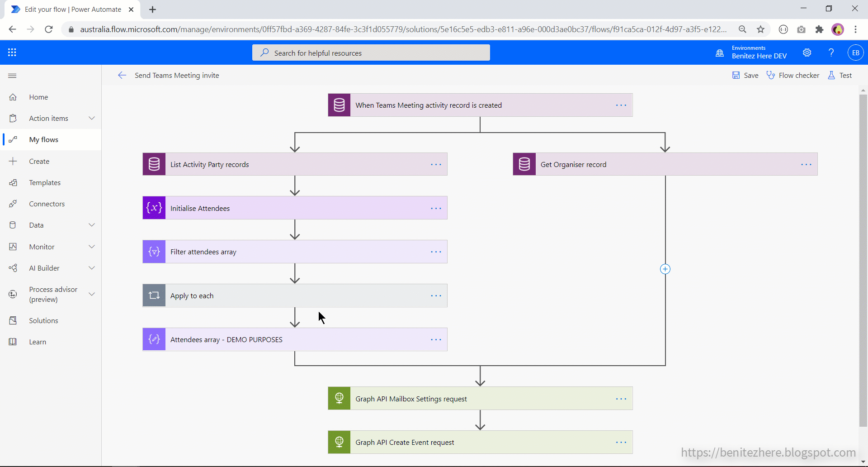Viewport: 868px width, 467px height.
Task: Click the Graph API Create Event icon
Action: tap(339, 442)
